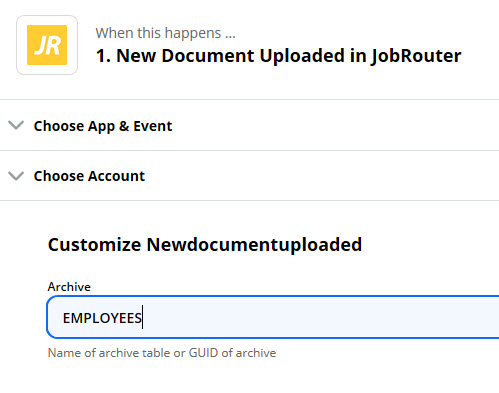The width and height of the screenshot is (499, 393).
Task: Select the step title New Document Uploaded in JobRouter
Action: pyautogui.click(x=279, y=56)
